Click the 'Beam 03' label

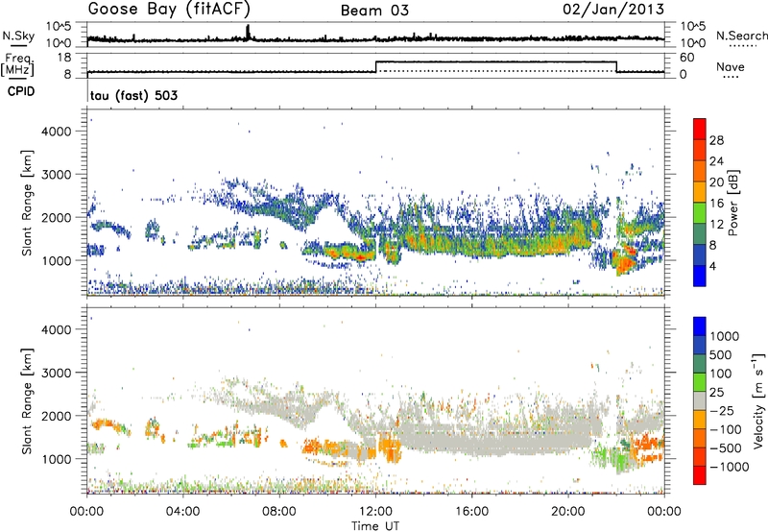tap(374, 11)
